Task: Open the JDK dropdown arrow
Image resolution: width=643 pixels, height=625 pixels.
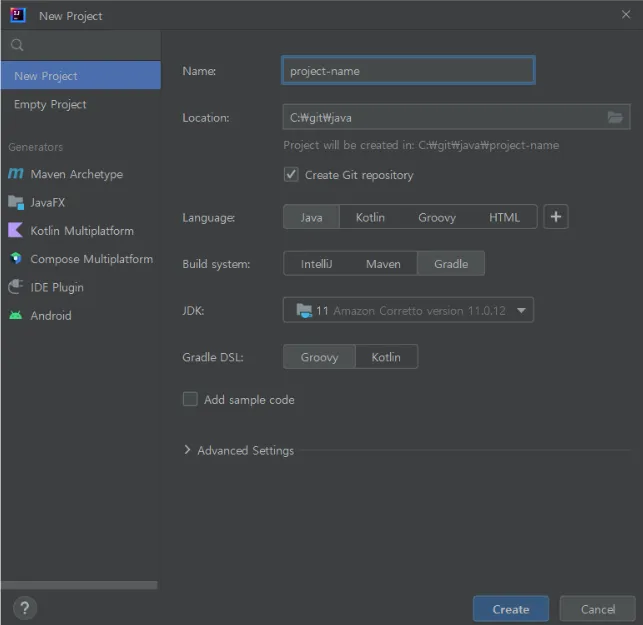Action: 521,310
